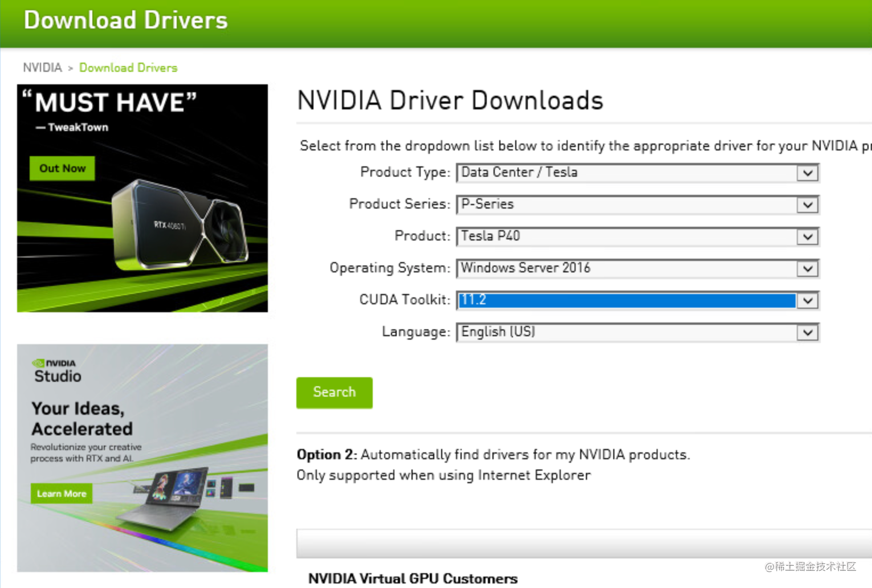
Task: Open the Product dropdown showing Tesla P40
Action: pos(637,236)
